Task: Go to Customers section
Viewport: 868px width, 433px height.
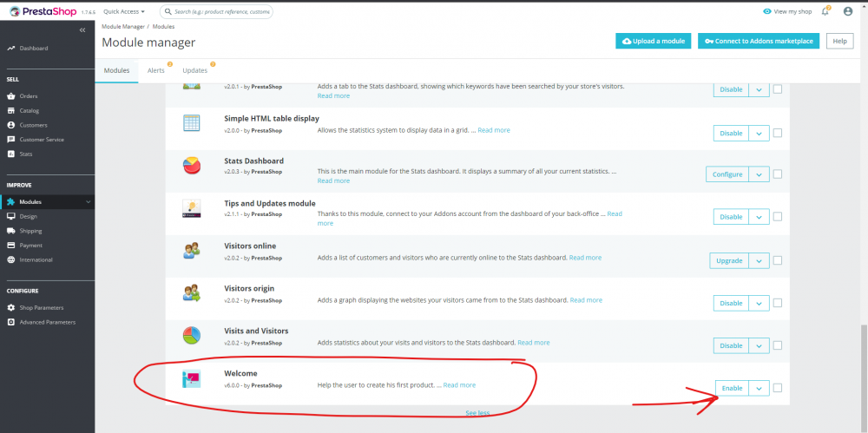Action: (x=33, y=125)
